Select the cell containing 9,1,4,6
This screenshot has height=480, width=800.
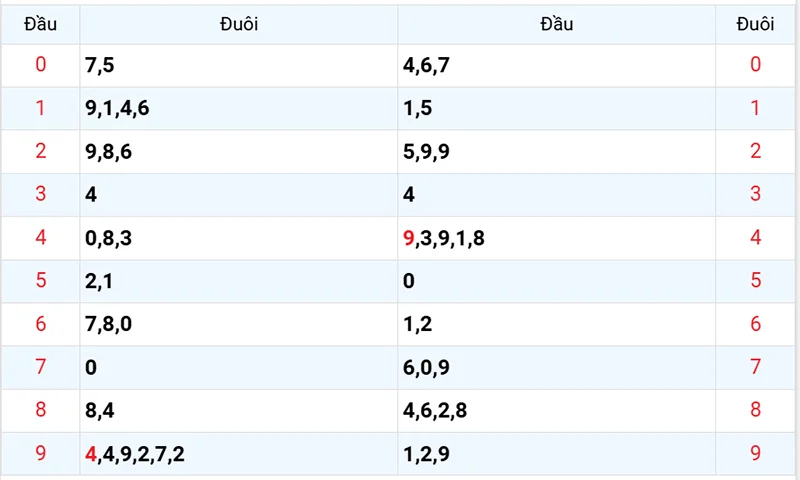[x=118, y=108]
